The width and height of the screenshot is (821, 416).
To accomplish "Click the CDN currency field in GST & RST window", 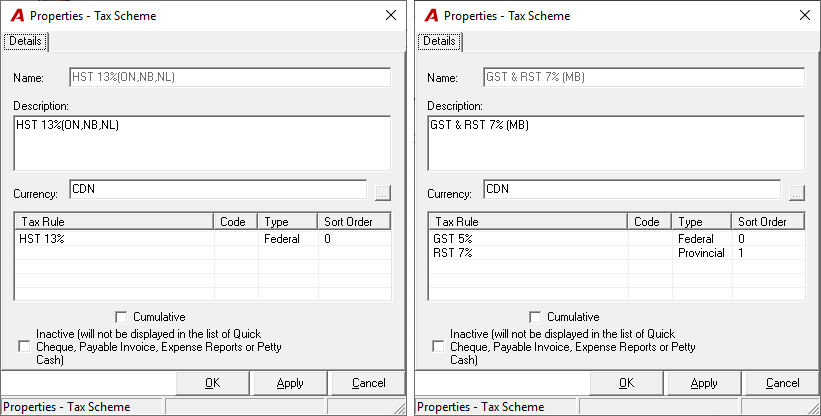I will point(633,189).
